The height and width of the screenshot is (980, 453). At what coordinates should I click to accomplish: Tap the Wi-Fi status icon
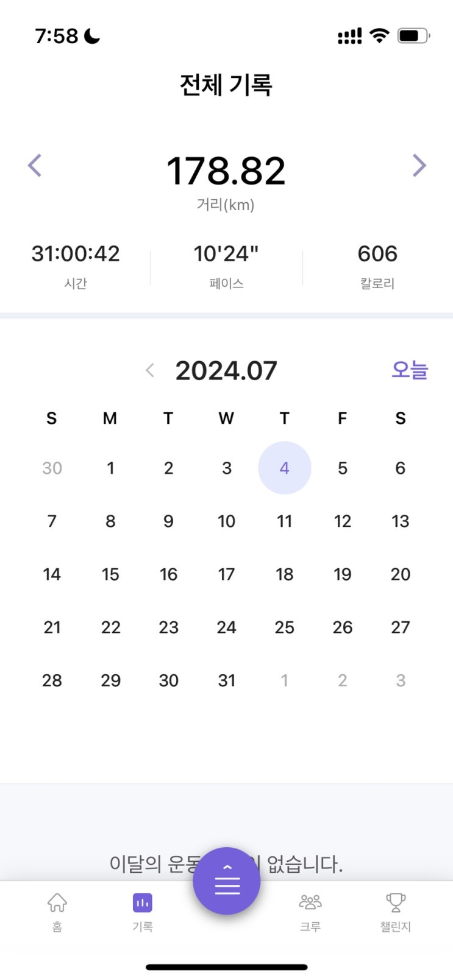pos(379,35)
